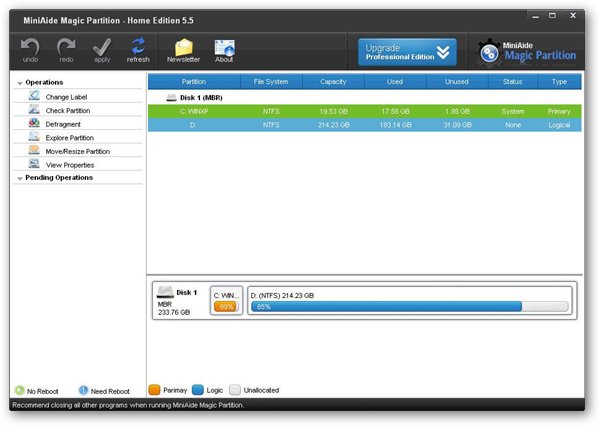Select Move/Resize Partition operation
The image size is (600, 426).
point(78,151)
